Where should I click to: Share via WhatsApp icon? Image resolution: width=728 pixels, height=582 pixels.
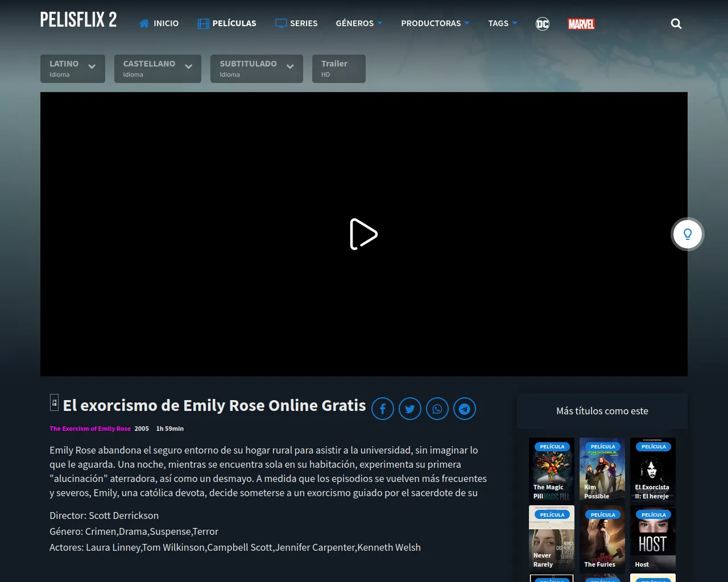(x=437, y=409)
